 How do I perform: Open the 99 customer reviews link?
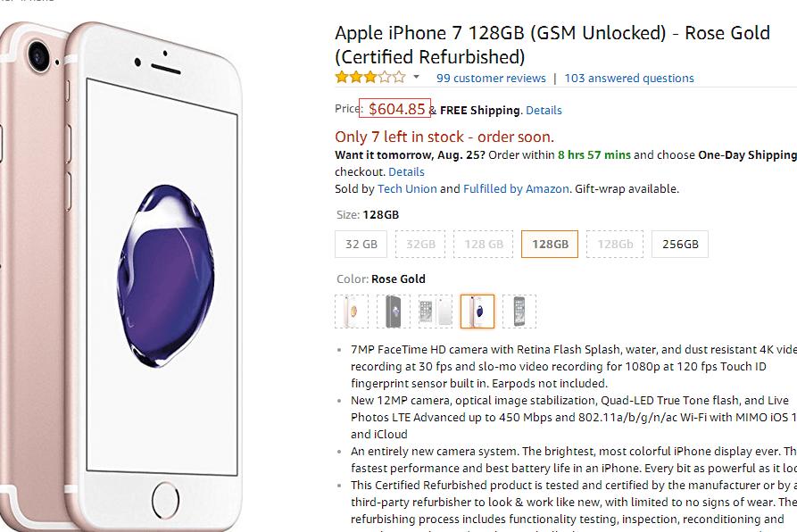tap(491, 79)
